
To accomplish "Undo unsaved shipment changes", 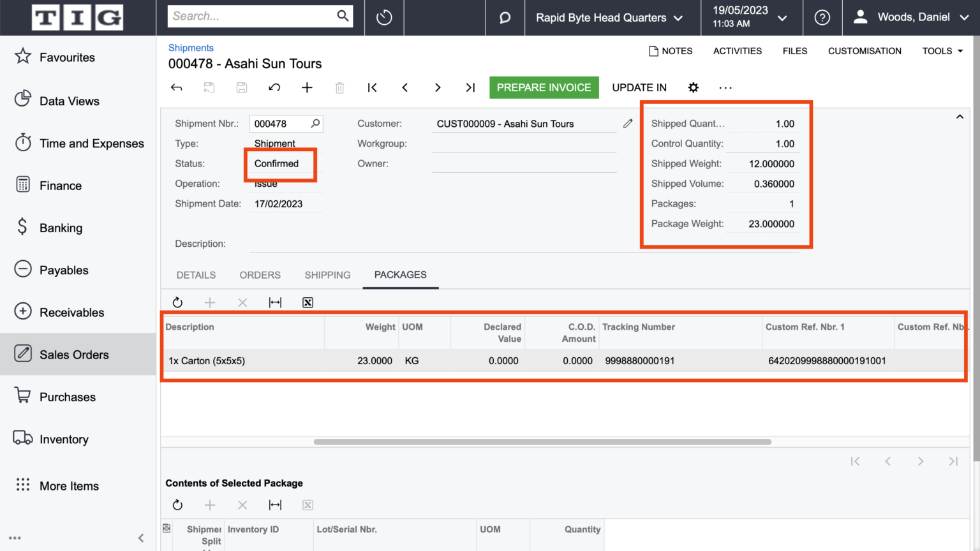I will pyautogui.click(x=274, y=87).
